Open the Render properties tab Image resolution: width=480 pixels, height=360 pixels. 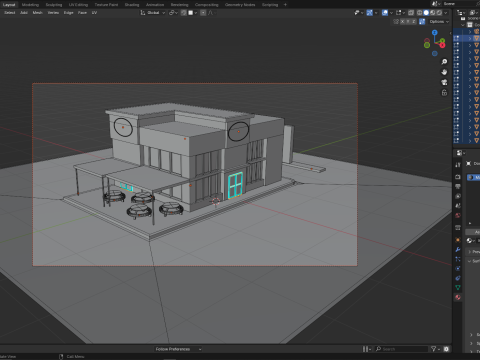coord(458,177)
